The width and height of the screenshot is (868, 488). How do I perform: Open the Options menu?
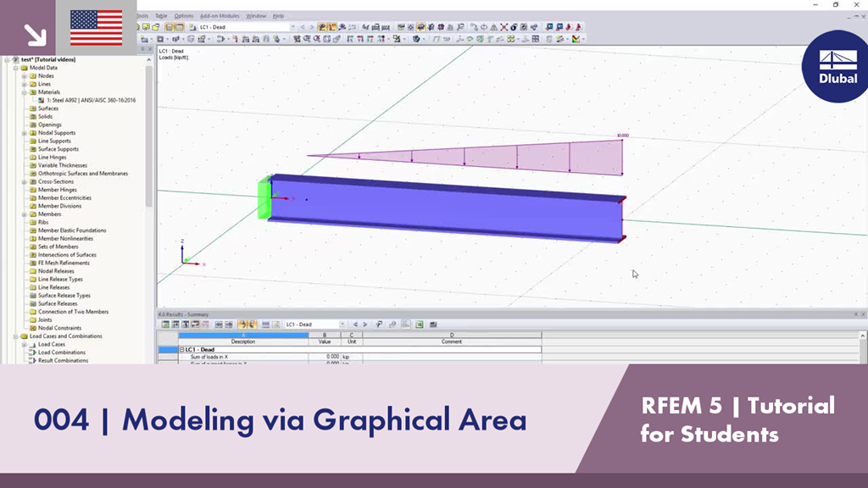tap(184, 16)
